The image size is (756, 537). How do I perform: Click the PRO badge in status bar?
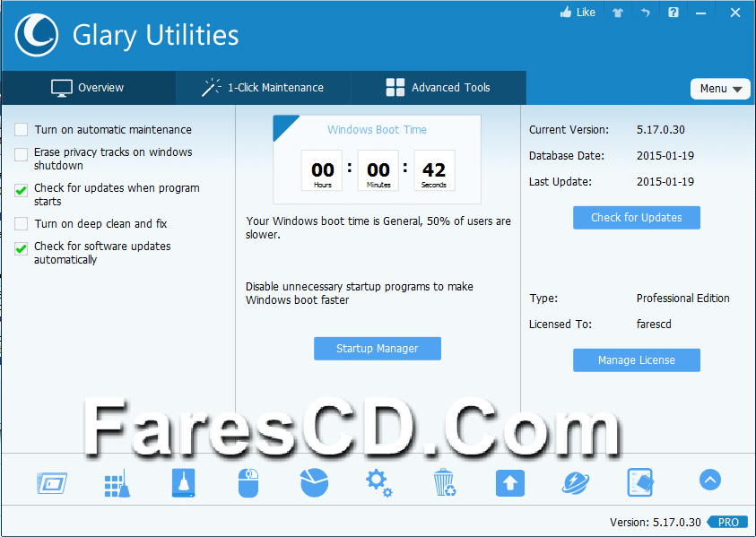coord(727,522)
